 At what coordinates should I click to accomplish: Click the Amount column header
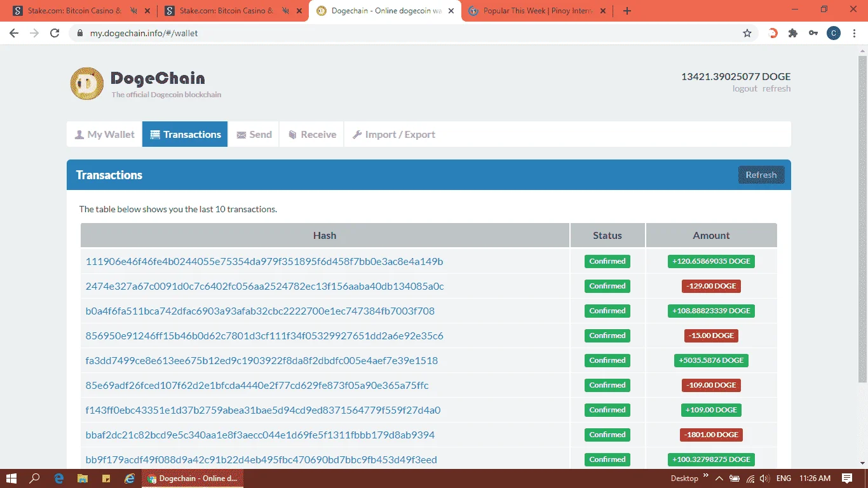(711, 235)
